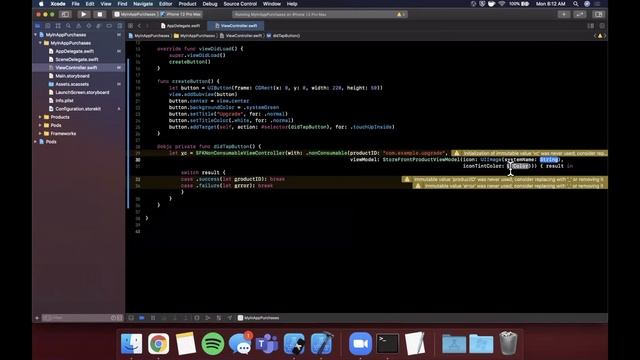The height and width of the screenshot is (360, 640).
Task: Click the 'error' never used warning
Action: (x=510, y=186)
